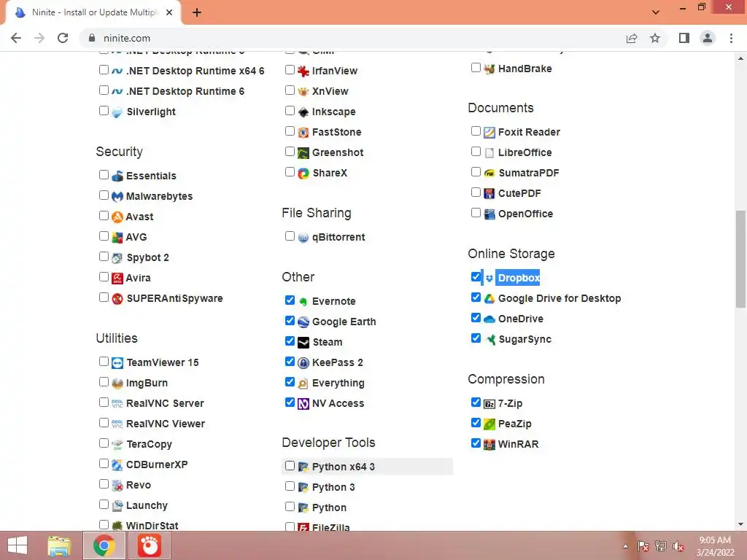Click the WinRAR icon
The image size is (747, 560).
tap(489, 444)
